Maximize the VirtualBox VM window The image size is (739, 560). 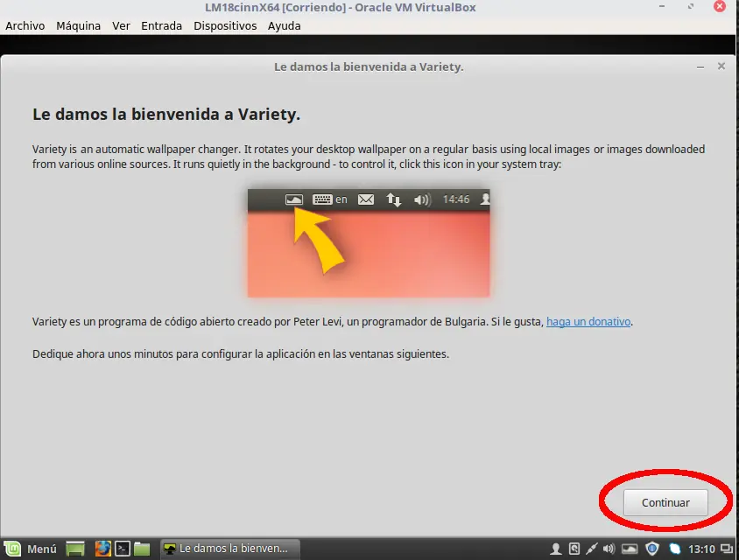pos(691,6)
